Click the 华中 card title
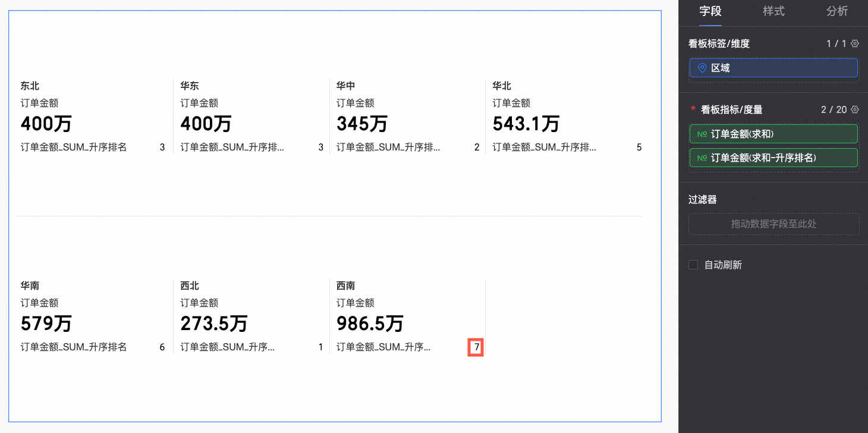The image size is (868, 433). pos(345,86)
